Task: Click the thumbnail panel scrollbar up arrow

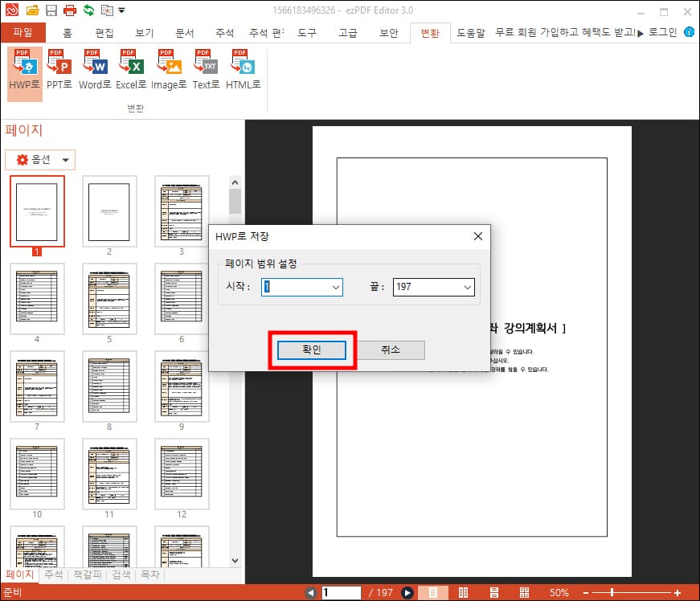Action: click(x=235, y=182)
